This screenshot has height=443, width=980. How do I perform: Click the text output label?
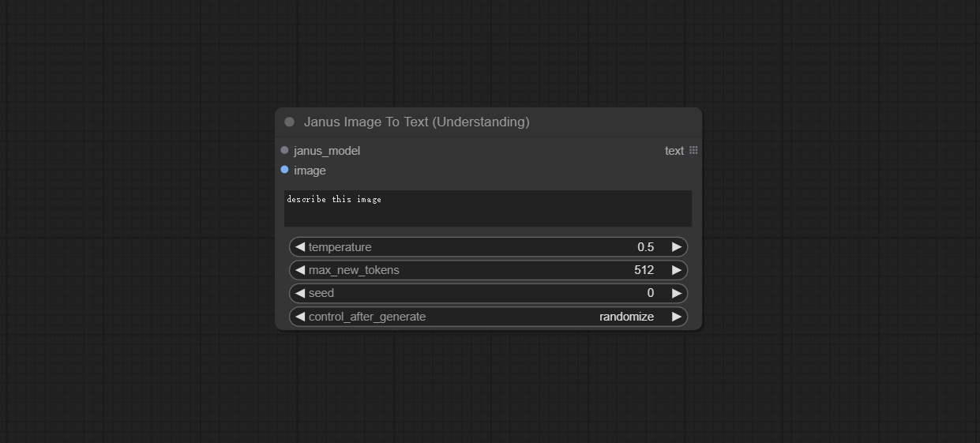click(674, 151)
